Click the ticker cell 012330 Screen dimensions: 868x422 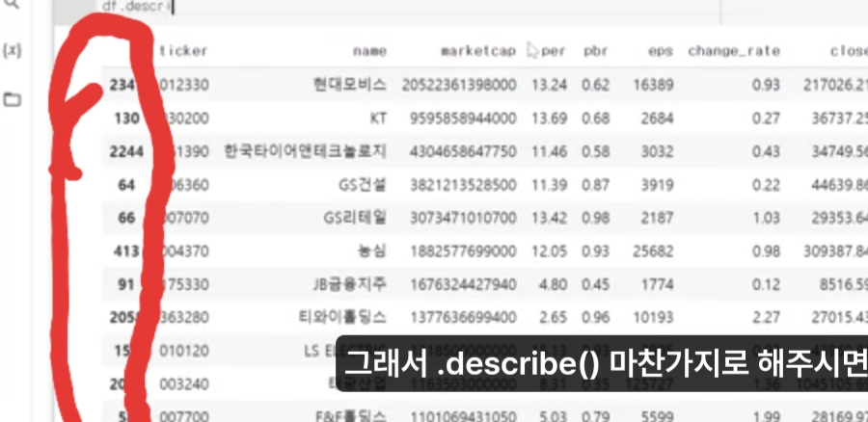[183, 85]
